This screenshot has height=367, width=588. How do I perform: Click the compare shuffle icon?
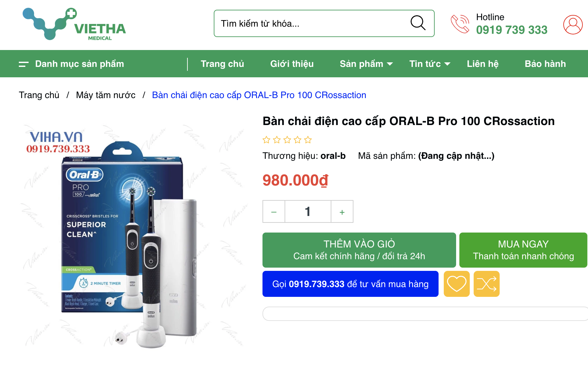click(486, 284)
